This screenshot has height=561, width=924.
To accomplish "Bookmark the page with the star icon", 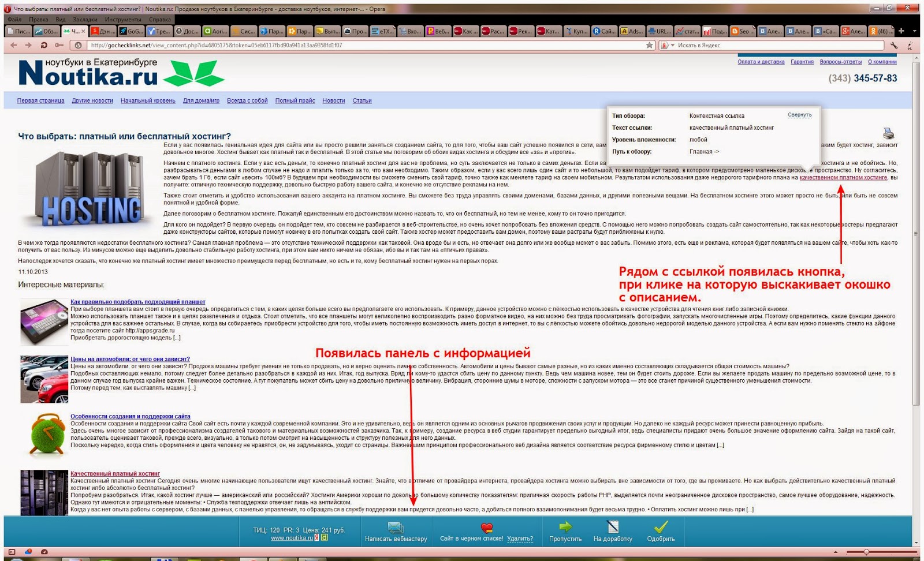I will [x=650, y=45].
